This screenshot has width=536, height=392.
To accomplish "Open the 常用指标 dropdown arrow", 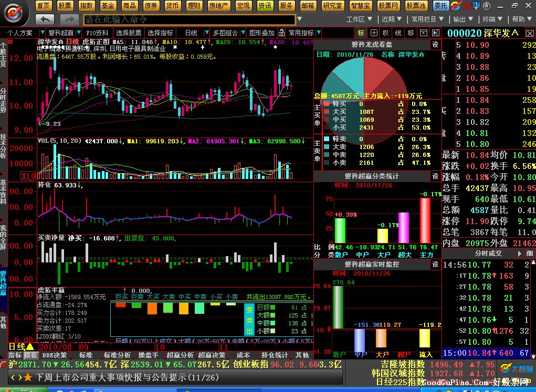I will tap(319, 33).
